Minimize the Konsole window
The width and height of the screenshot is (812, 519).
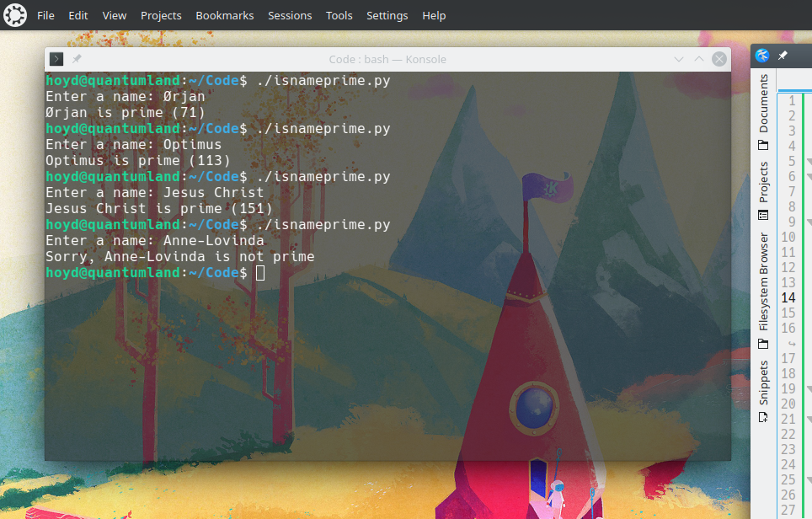point(679,59)
